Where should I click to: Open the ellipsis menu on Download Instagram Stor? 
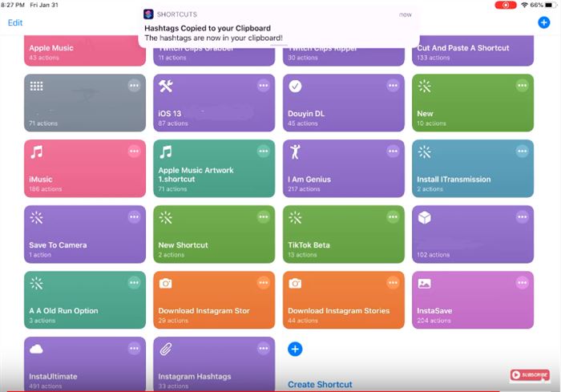tap(264, 282)
